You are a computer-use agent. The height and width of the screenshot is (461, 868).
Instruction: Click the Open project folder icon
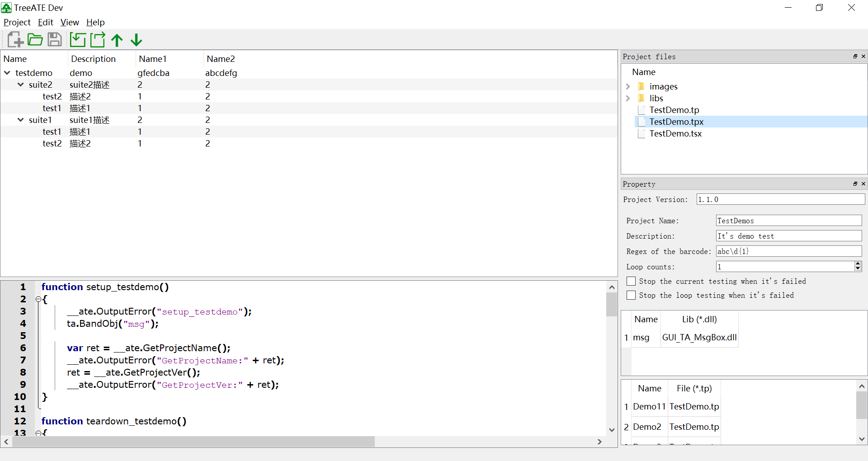click(x=35, y=40)
